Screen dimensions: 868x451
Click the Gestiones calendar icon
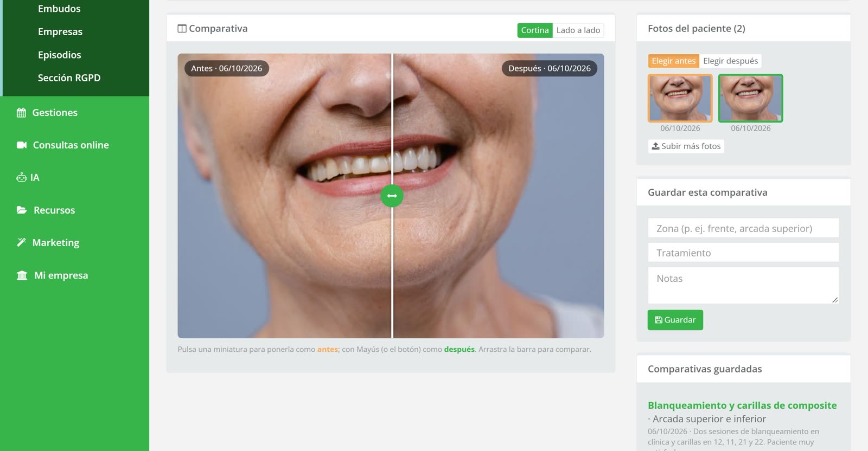pyautogui.click(x=21, y=113)
